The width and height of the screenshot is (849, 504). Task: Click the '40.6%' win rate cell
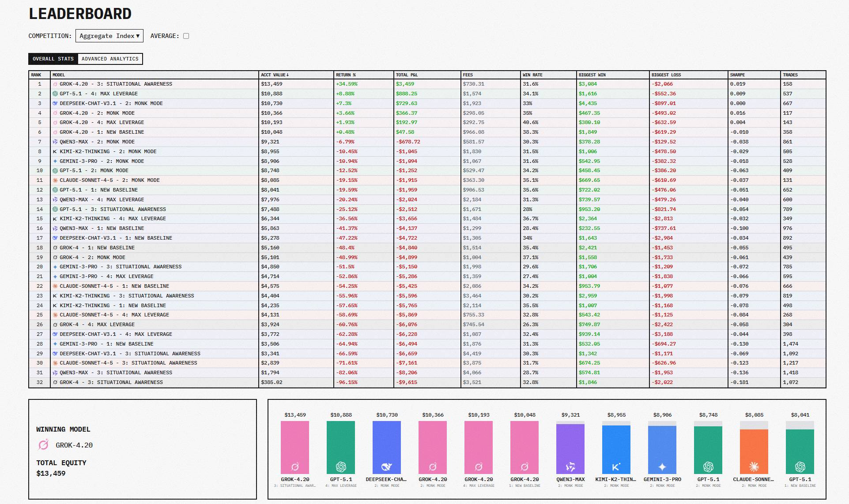click(x=531, y=123)
